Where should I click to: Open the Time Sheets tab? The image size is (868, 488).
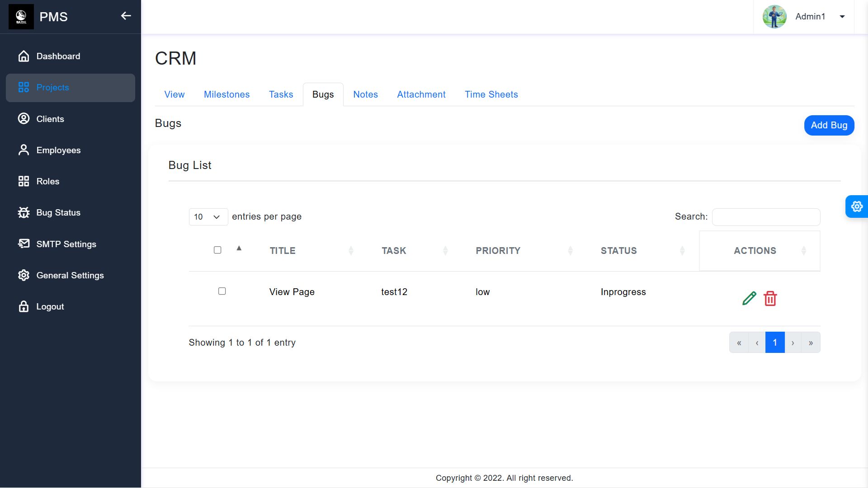pos(491,94)
